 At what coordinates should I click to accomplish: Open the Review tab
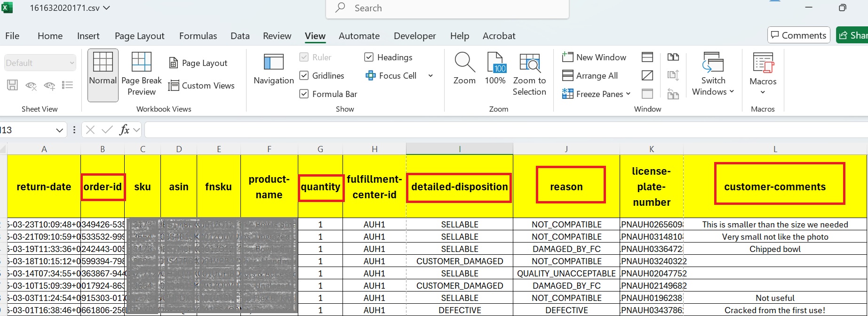pyautogui.click(x=277, y=36)
